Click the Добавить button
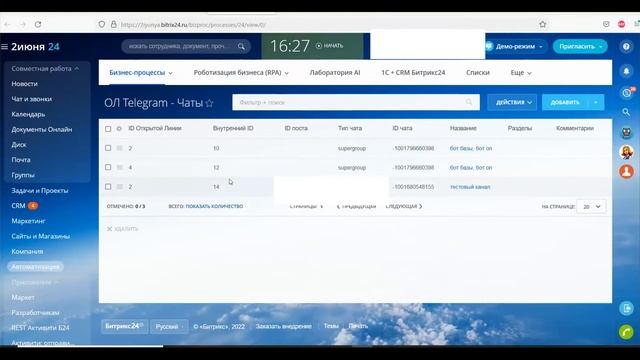Image resolution: width=640 pixels, height=360 pixels. click(x=565, y=102)
